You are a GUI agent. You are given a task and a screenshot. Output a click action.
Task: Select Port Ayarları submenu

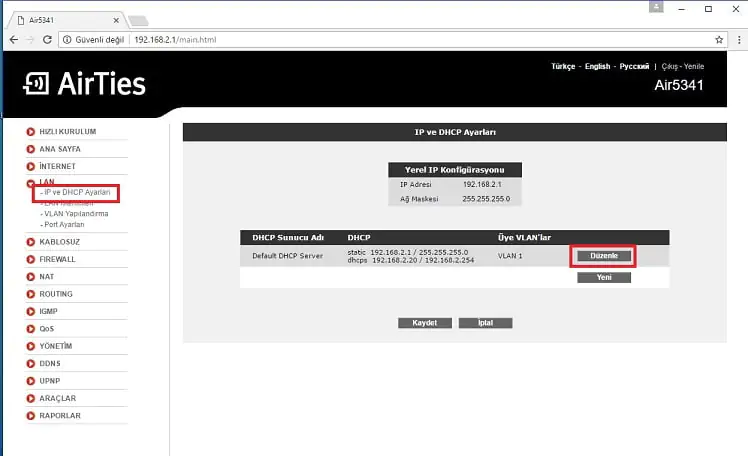[x=62, y=224]
